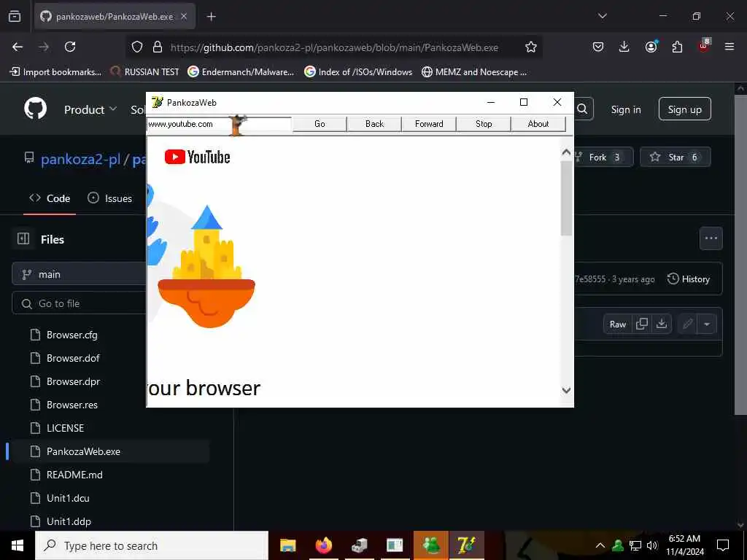Screen dimensions: 747x560
Task: Click the Stop button in PankozaWeb
Action: pos(484,124)
